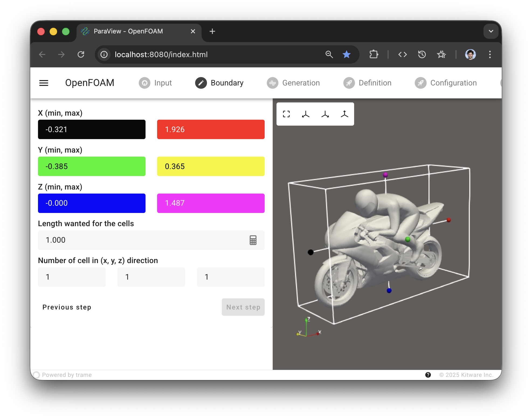Click the magenta Z-max handle sphere in the 3D view
532x420 pixels.
pyautogui.click(x=385, y=175)
